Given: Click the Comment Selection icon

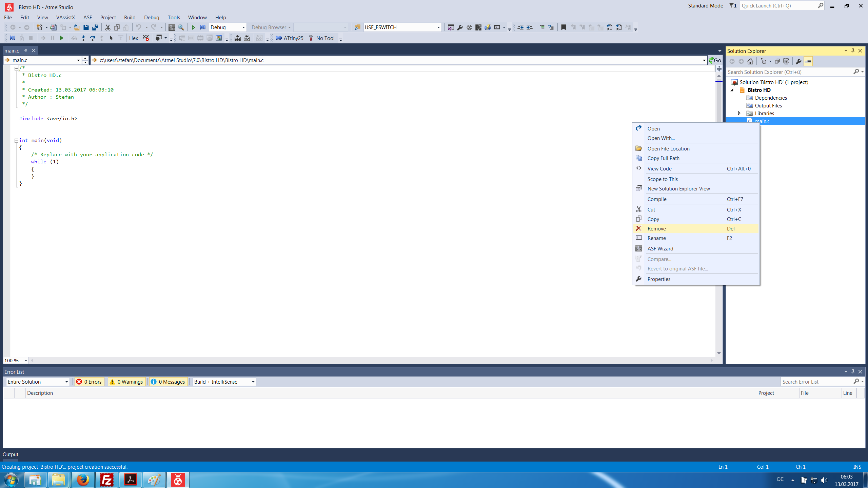Looking at the screenshot, I should pyautogui.click(x=542, y=27).
